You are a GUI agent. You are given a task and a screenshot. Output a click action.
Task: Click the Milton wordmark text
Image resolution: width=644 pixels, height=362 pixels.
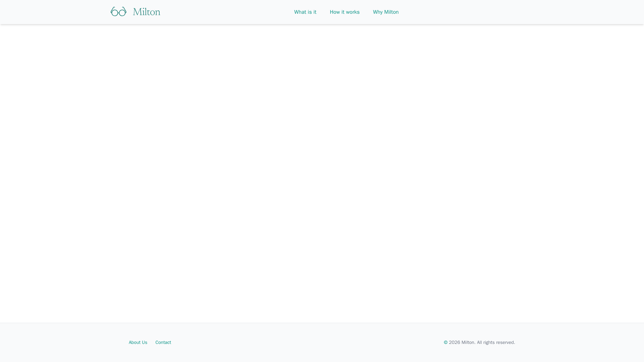click(147, 12)
